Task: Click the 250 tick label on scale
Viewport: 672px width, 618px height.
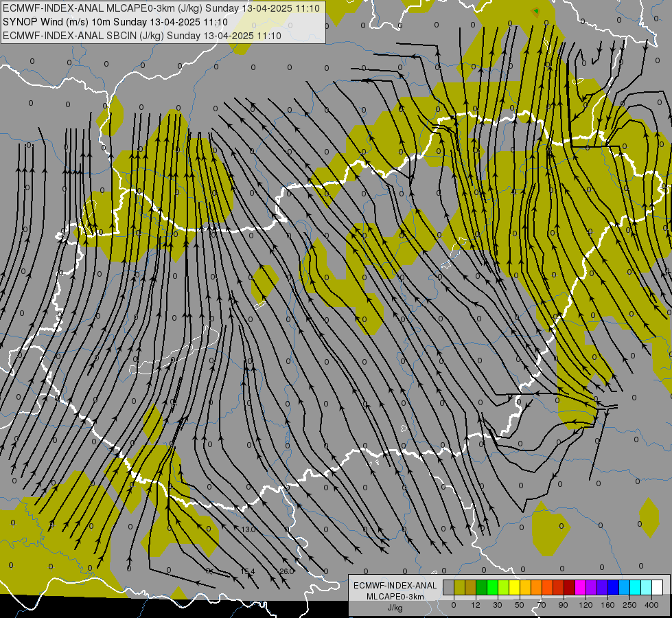Action: pos(629,605)
